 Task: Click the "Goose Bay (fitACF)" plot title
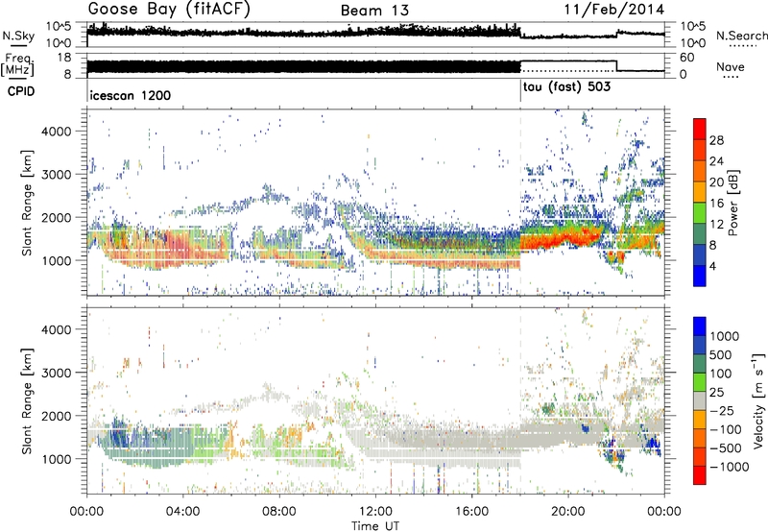[x=169, y=10]
